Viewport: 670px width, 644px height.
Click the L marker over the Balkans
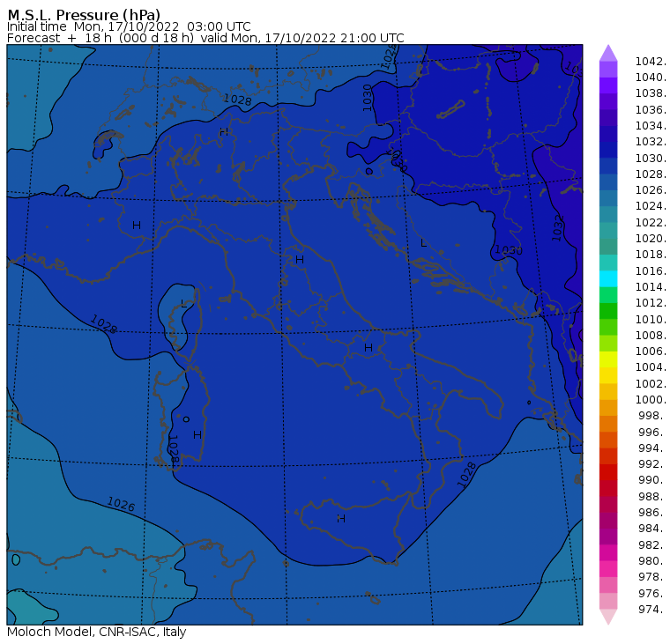[x=423, y=243]
